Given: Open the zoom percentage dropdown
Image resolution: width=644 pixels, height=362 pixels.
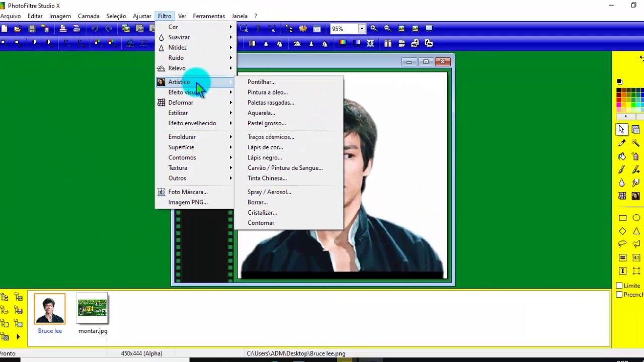Looking at the screenshot, I should [361, 29].
